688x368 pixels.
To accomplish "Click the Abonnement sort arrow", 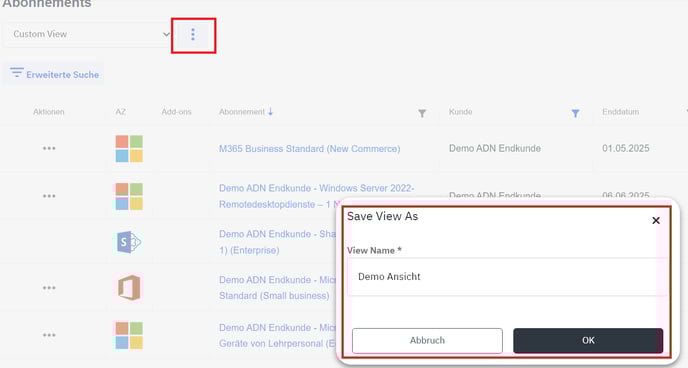I will point(270,112).
